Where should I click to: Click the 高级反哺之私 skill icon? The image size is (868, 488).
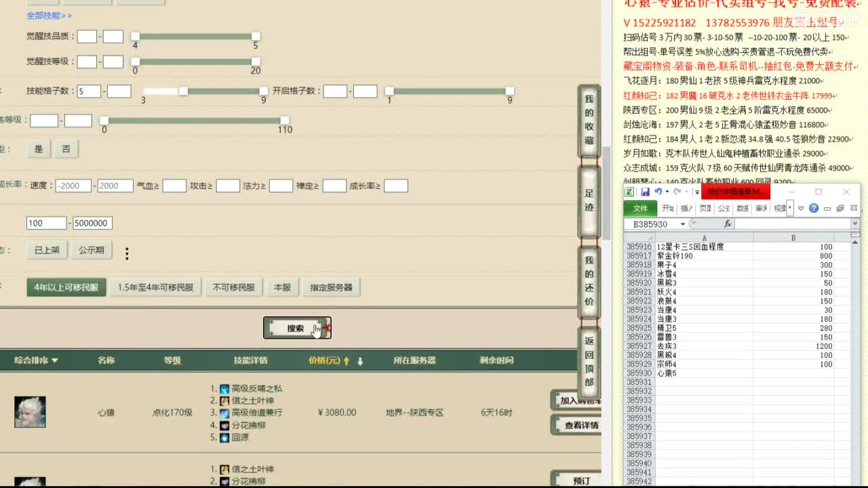click(224, 389)
